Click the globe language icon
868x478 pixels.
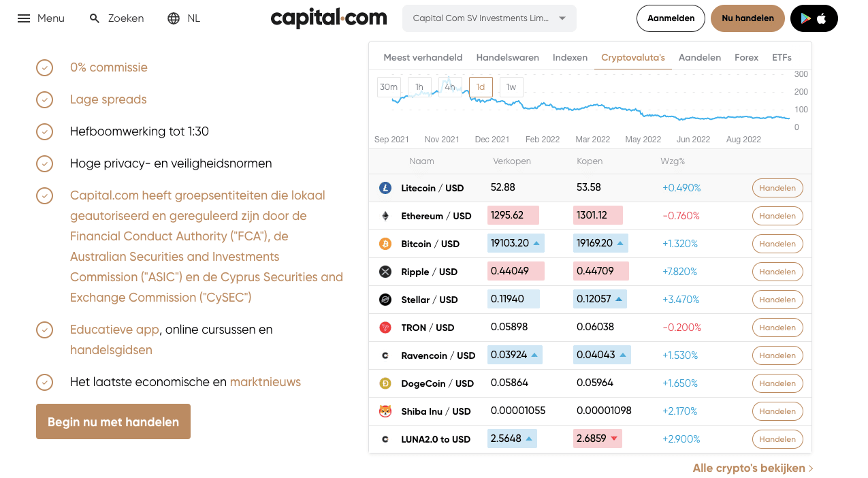[x=174, y=18]
